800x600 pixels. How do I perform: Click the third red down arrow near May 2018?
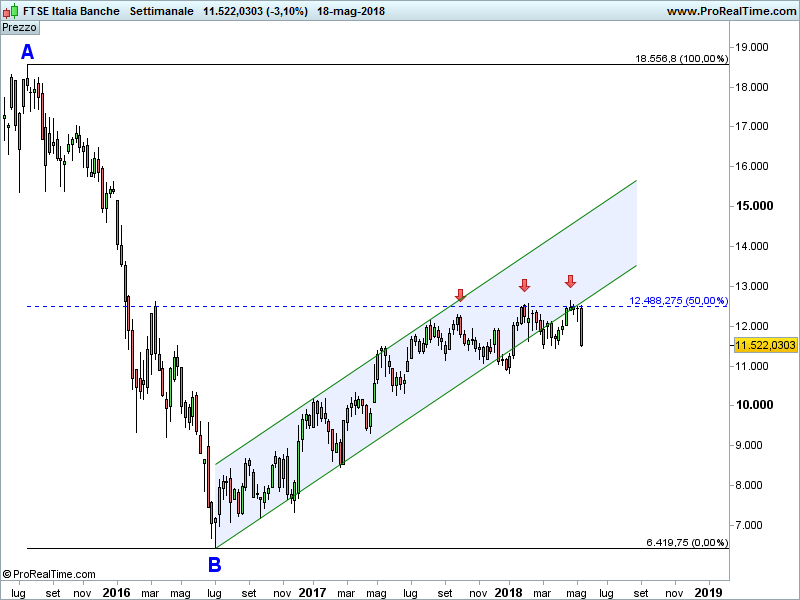pyautogui.click(x=570, y=281)
